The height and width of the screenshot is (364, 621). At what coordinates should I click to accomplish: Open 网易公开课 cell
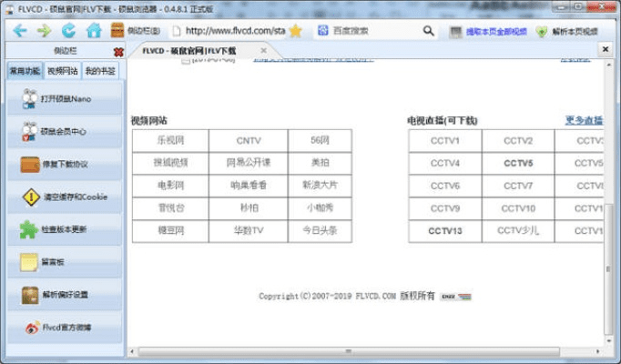click(x=249, y=163)
